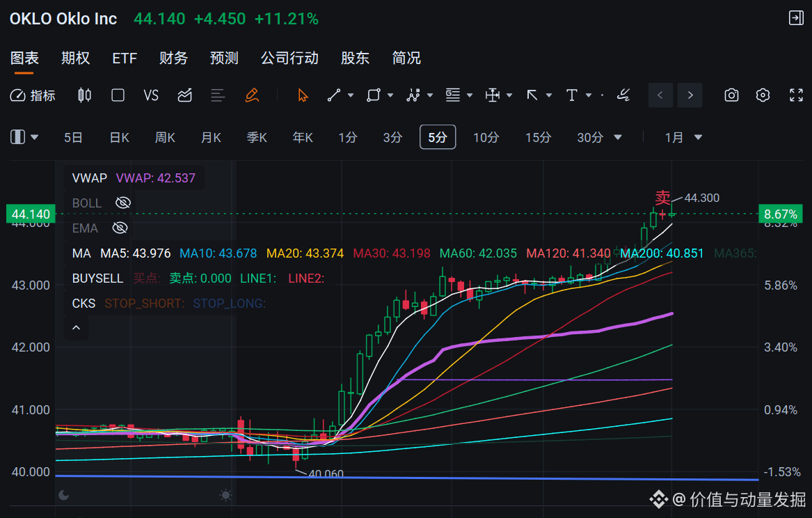Select the 月K timeframe

point(211,137)
